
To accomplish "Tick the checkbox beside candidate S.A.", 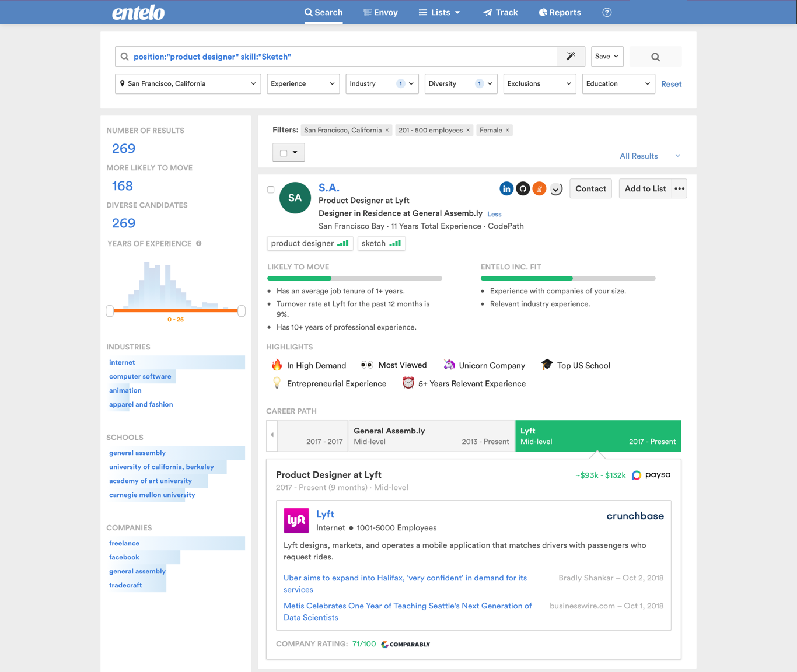I will 271,190.
